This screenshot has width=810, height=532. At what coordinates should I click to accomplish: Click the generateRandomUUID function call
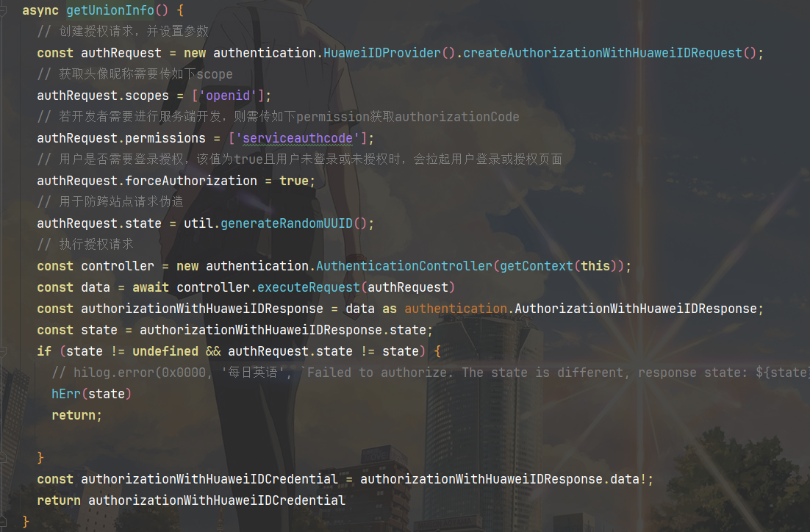[287, 223]
